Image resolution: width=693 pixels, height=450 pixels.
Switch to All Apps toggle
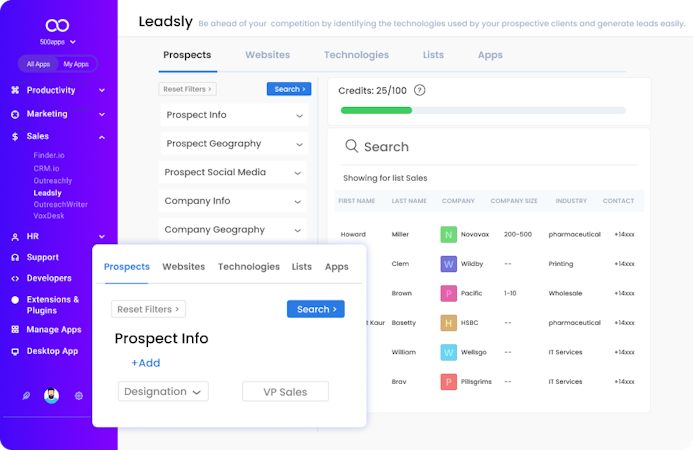[x=38, y=64]
